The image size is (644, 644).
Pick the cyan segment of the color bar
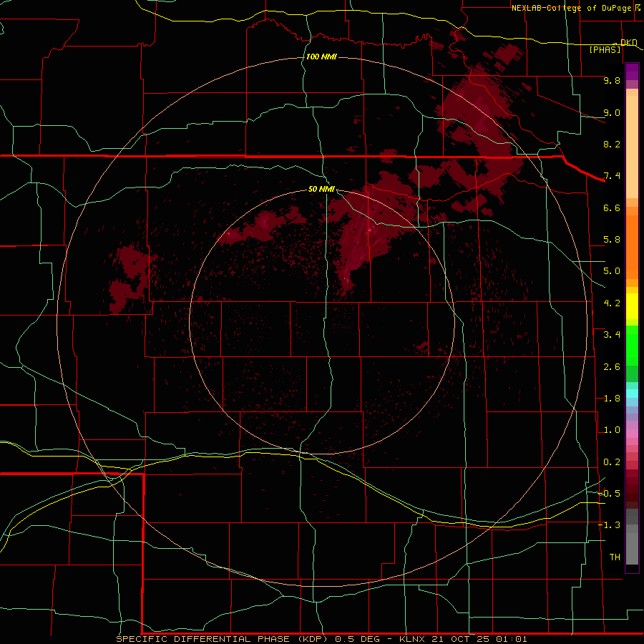click(632, 394)
